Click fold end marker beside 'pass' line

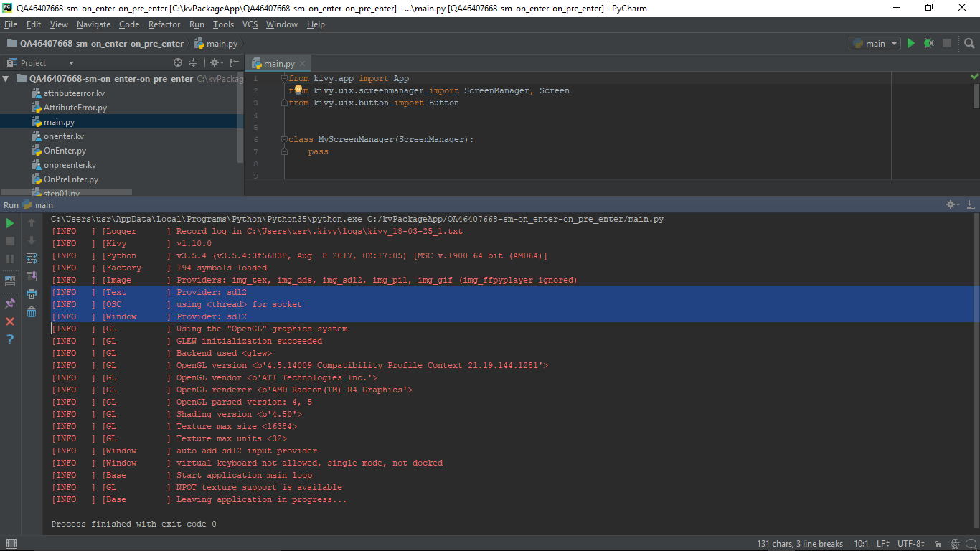pos(285,151)
